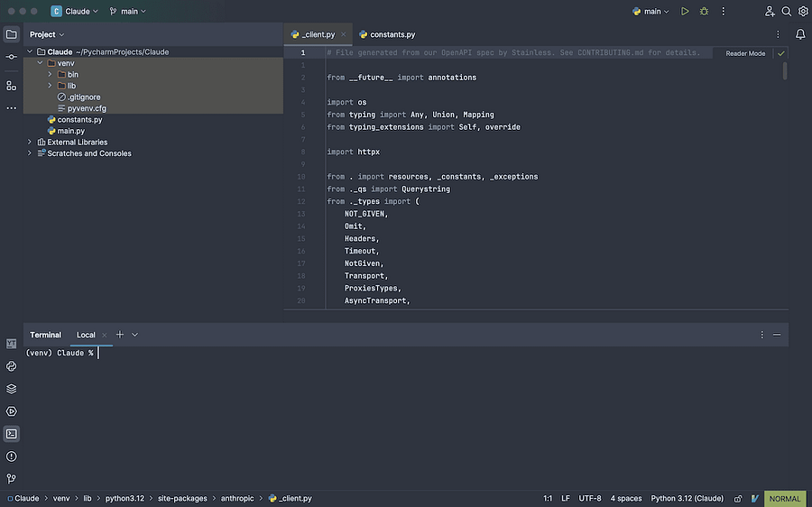Expand the External Libraries node
This screenshot has height=507, width=812.
click(30, 143)
